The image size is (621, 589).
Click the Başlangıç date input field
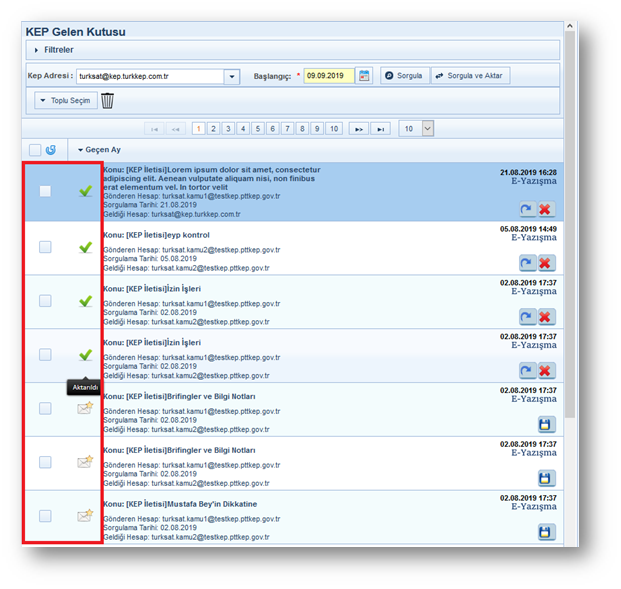point(328,76)
